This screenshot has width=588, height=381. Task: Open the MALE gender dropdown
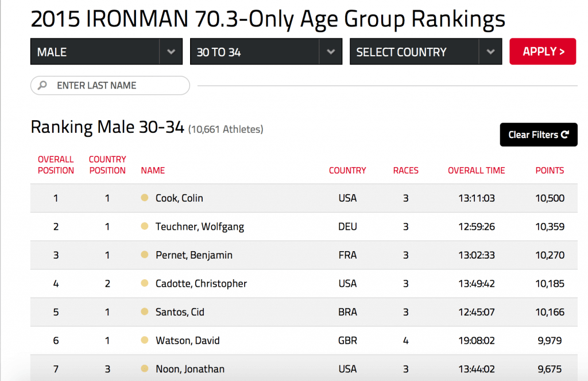(106, 52)
